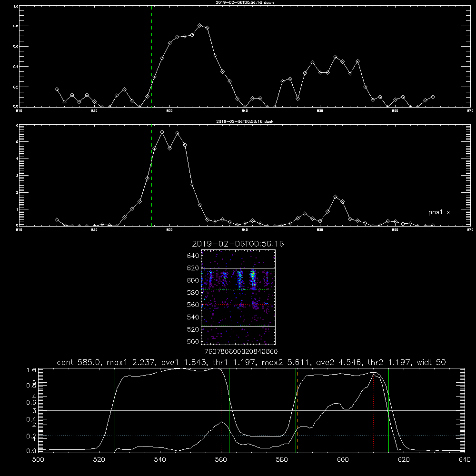Click the 560 label on spectrogram y-axis
The width and height of the screenshot is (476, 476).
tap(193, 305)
